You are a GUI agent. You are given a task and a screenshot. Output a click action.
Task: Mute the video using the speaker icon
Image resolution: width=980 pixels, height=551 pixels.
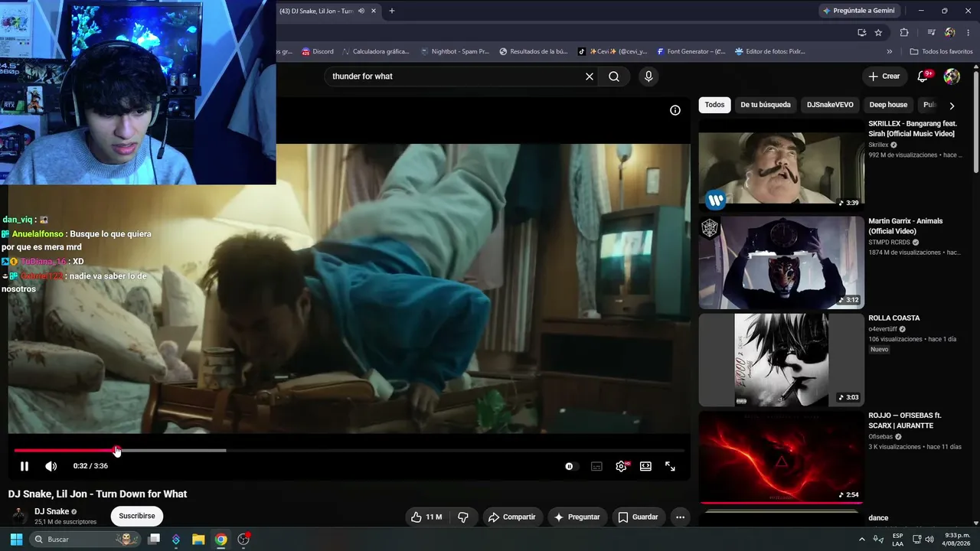click(x=51, y=466)
